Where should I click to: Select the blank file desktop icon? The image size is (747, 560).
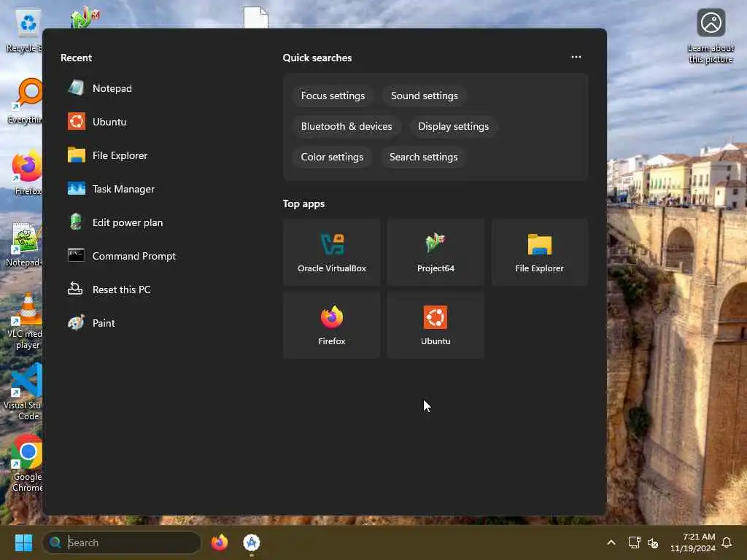(256, 17)
